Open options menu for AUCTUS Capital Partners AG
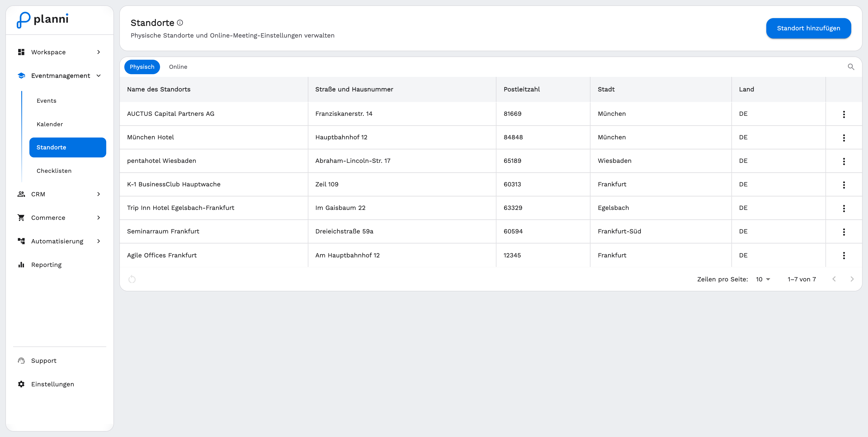This screenshot has height=437, width=868. pos(844,114)
